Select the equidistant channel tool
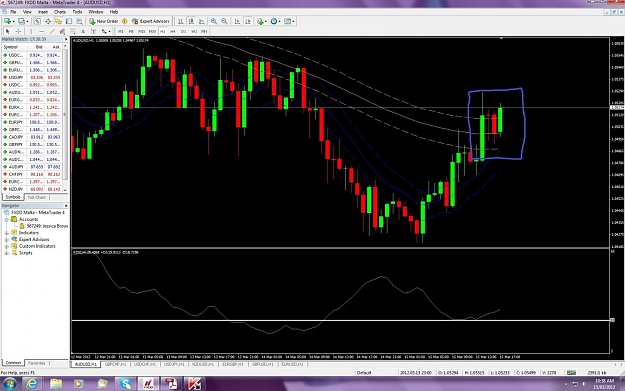The image size is (625, 391). pyautogui.click(x=62, y=31)
